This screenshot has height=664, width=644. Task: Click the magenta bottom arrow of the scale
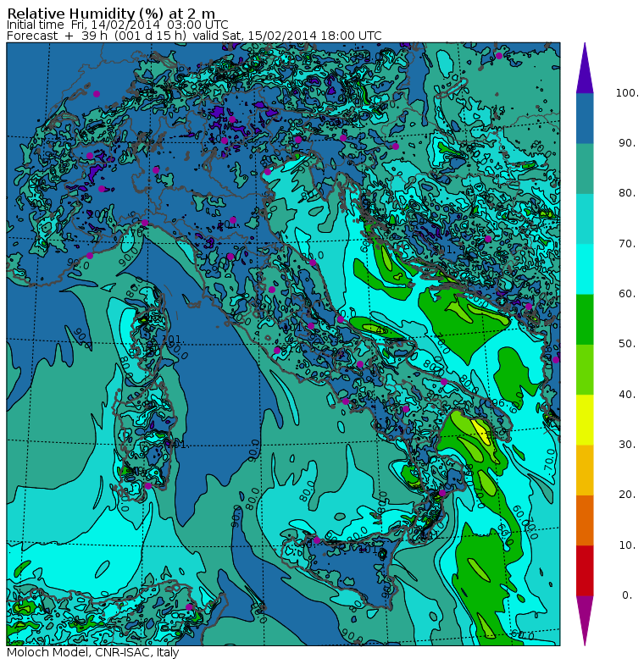tap(585, 621)
